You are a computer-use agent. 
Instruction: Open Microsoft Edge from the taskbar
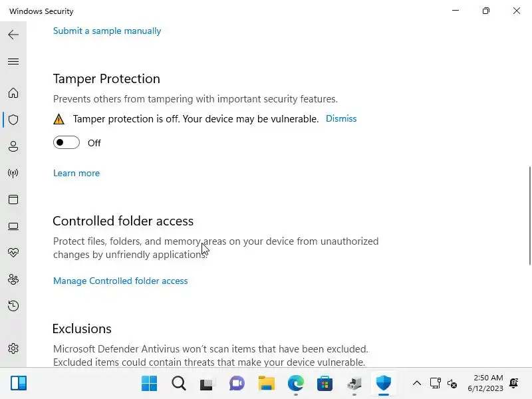coord(296,383)
